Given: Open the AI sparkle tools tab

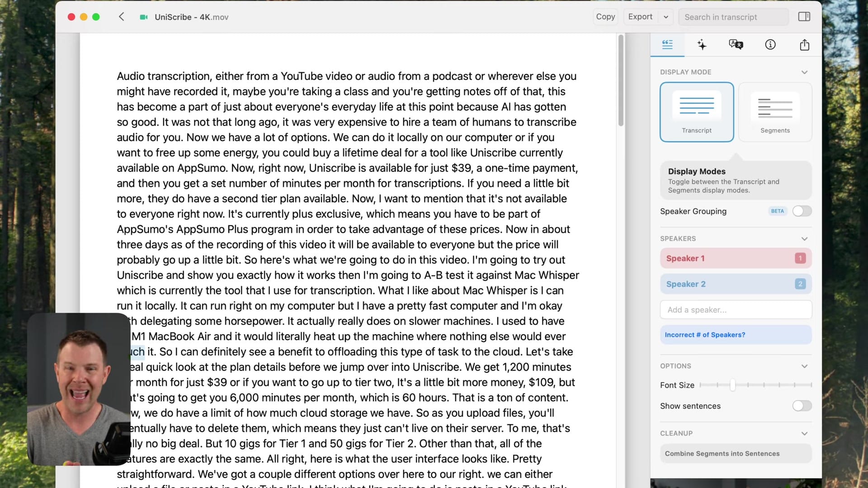Looking at the screenshot, I should (x=702, y=44).
